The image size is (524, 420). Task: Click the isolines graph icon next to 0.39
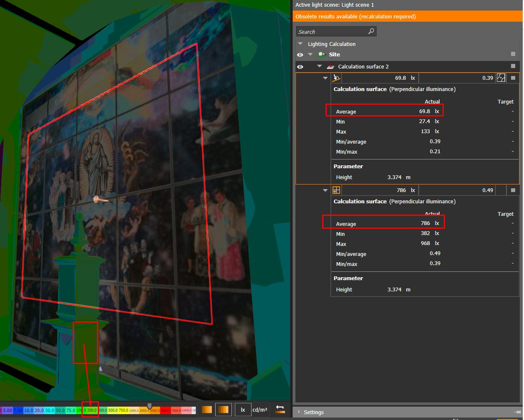pos(501,78)
